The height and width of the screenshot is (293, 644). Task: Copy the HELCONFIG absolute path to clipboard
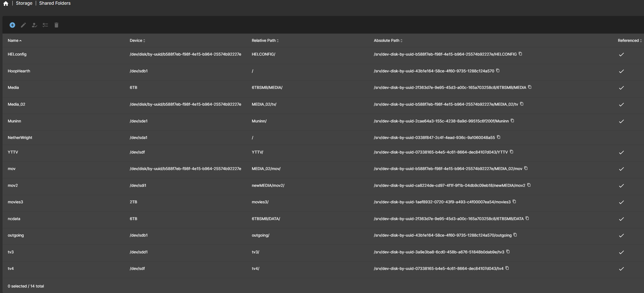click(520, 54)
